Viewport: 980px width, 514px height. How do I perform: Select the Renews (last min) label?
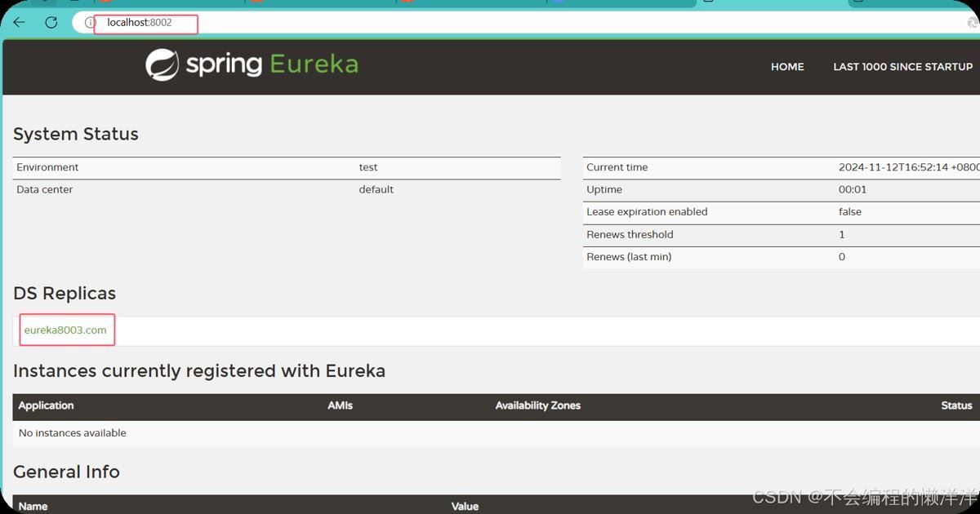click(x=627, y=257)
